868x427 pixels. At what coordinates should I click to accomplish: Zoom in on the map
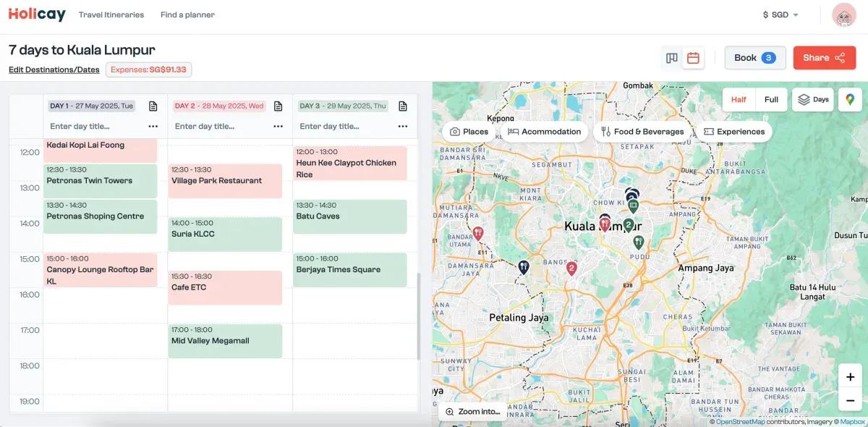click(x=850, y=377)
